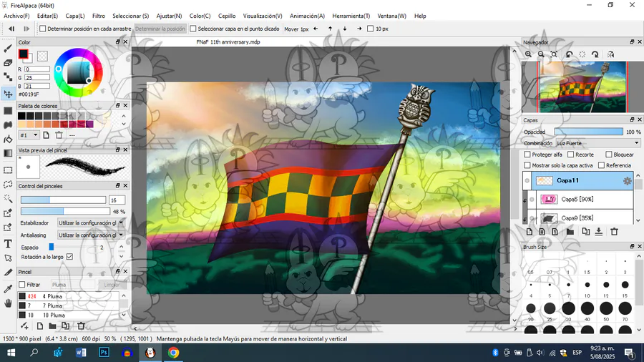Flip view horizontally in Navegador
This screenshot has width=644, height=362.
click(611, 54)
